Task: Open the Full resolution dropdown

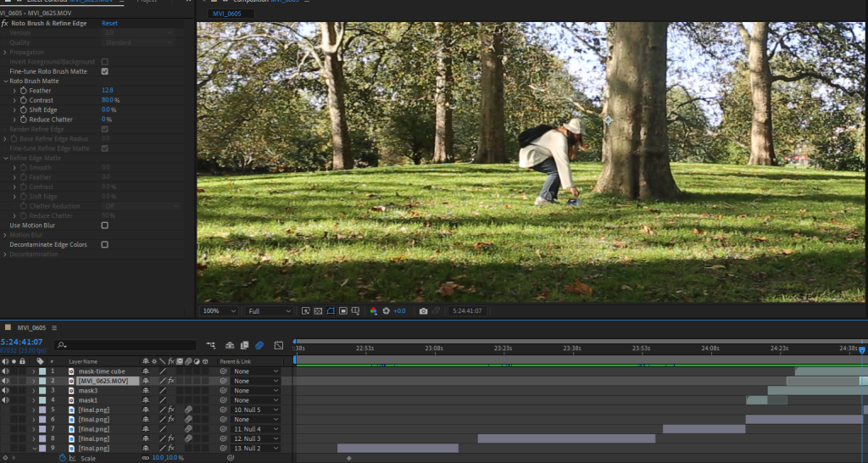Action: pos(269,311)
